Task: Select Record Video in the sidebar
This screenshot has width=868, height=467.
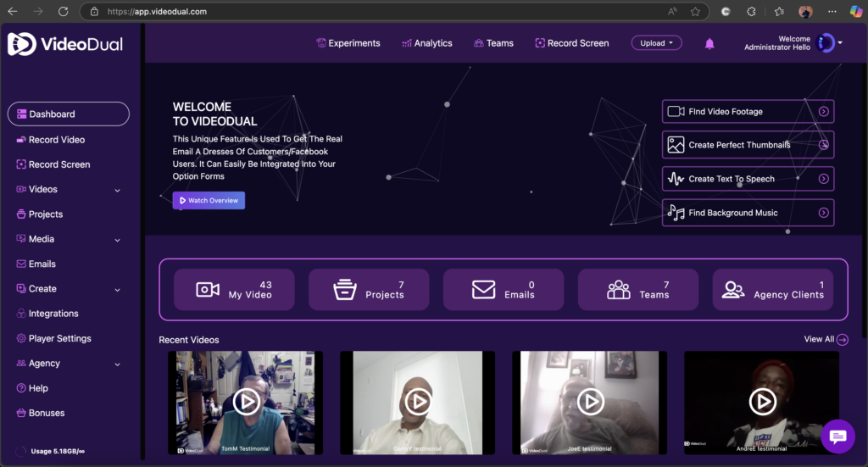Action: [51, 140]
